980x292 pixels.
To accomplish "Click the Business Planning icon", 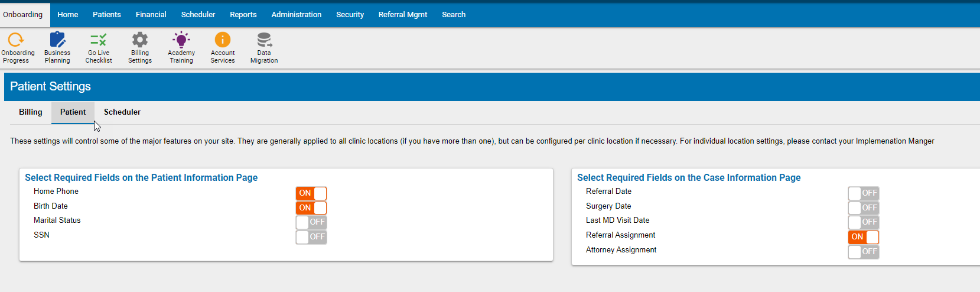I will 57,40.
